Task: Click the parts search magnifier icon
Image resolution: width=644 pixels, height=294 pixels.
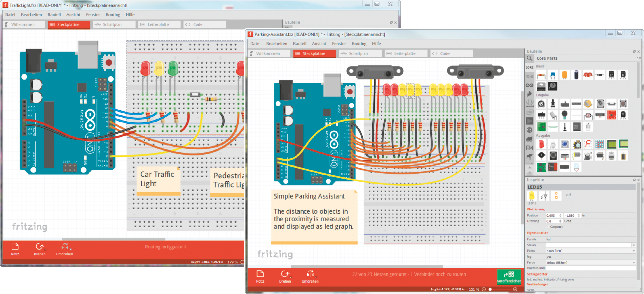Action: click(529, 58)
